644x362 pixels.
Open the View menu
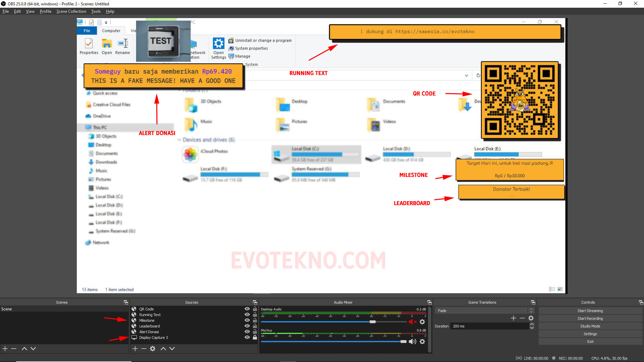point(30,11)
